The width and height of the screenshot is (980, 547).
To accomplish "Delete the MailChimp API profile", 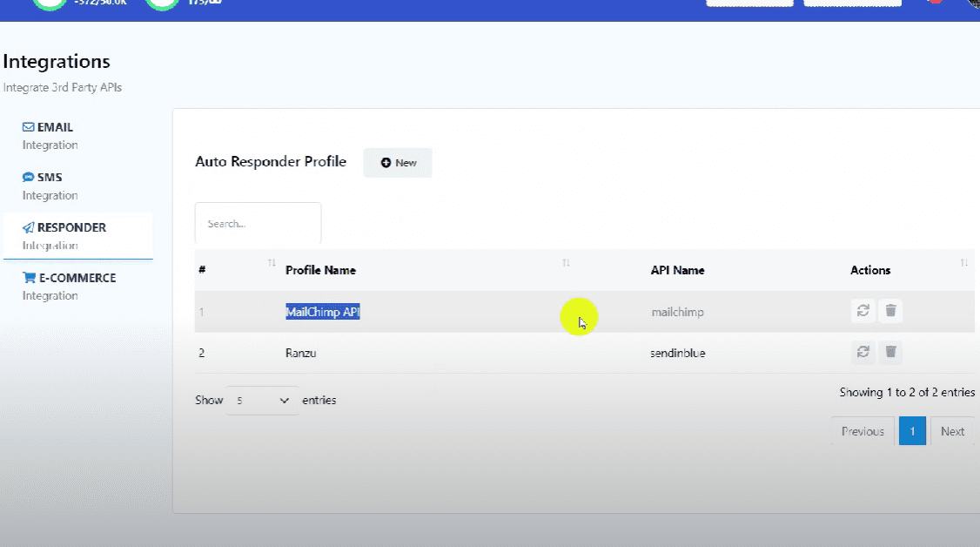I will [890, 311].
